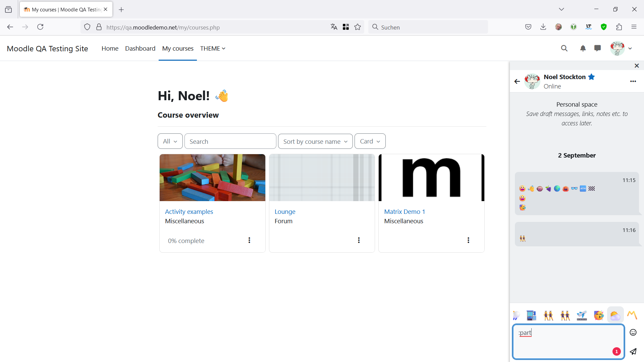Go to the Dashboard navigation tab

point(140,49)
